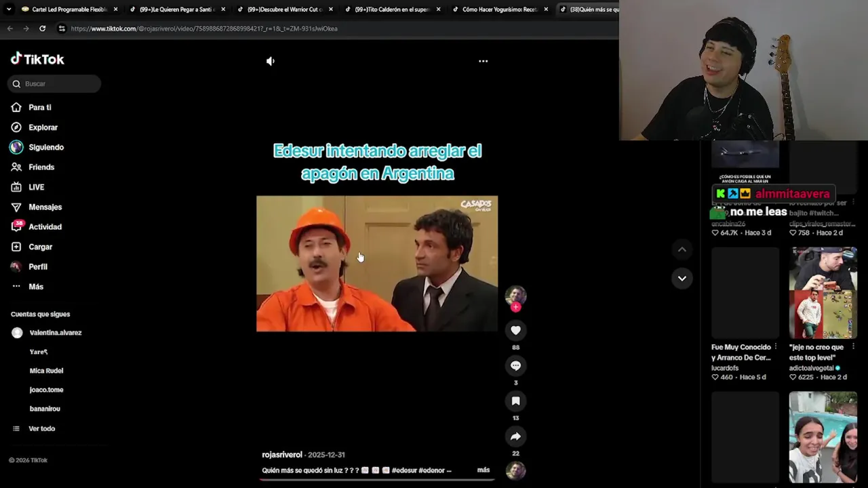This screenshot has width=868, height=488.
Task: Expand the caption with más
Action: pyautogui.click(x=484, y=470)
